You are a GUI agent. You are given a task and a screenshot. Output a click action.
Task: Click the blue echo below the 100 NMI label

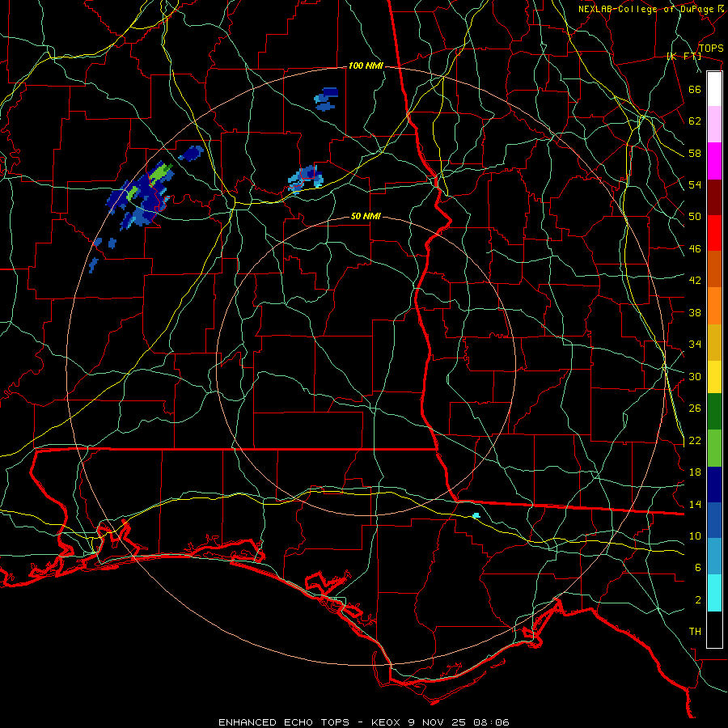click(326, 99)
